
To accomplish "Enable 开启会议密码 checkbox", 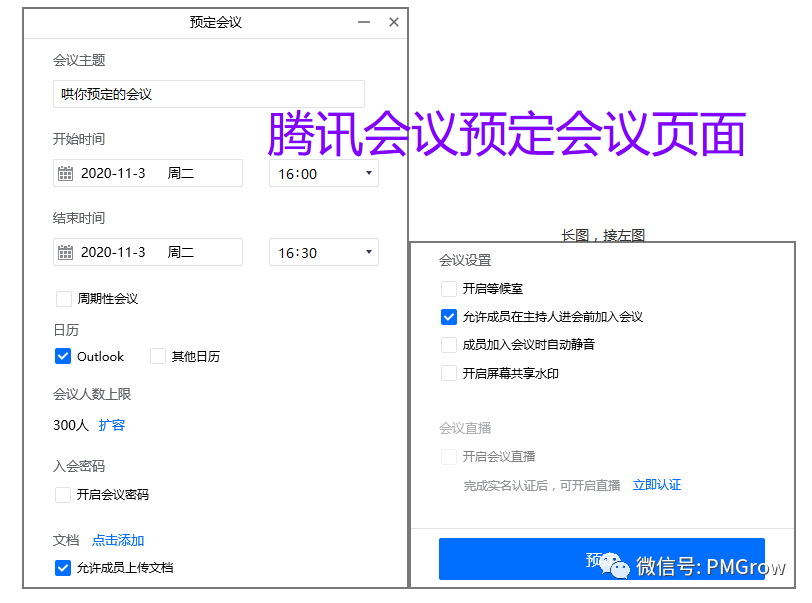I will pos(63,495).
